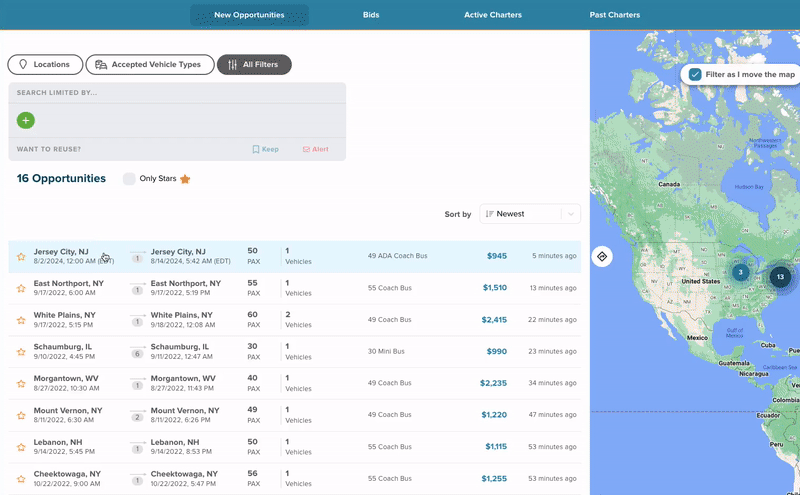This screenshot has height=495, width=800.
Task: Click the map recenter diamond icon
Action: click(x=602, y=256)
